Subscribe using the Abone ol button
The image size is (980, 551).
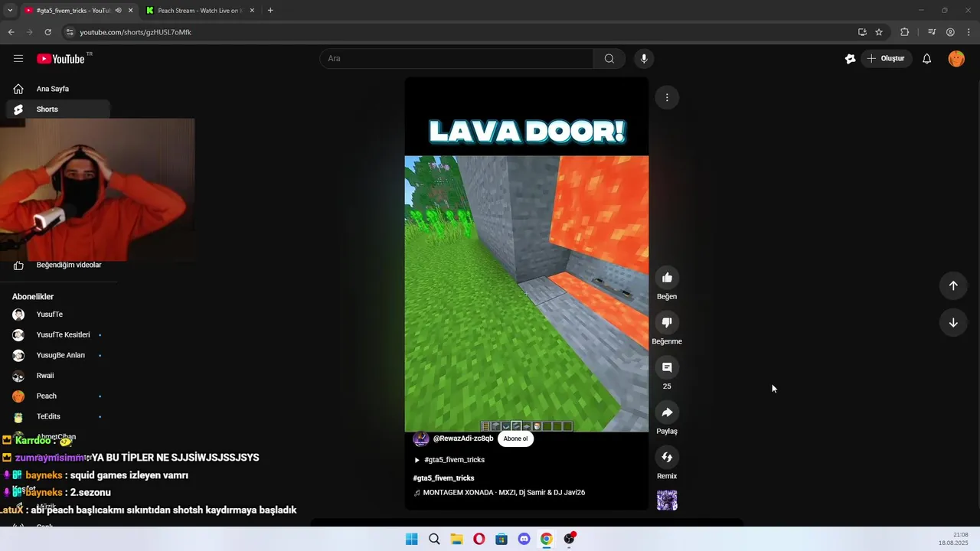515,439
